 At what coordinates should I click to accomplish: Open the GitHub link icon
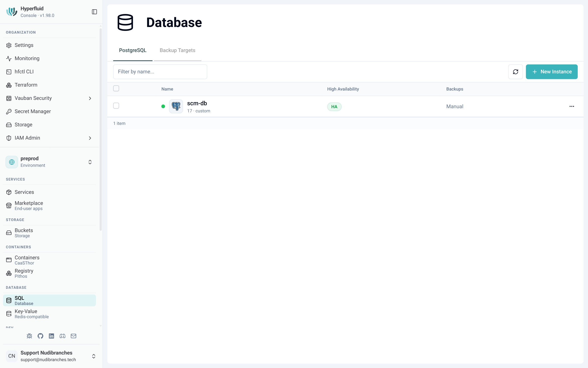(40, 336)
